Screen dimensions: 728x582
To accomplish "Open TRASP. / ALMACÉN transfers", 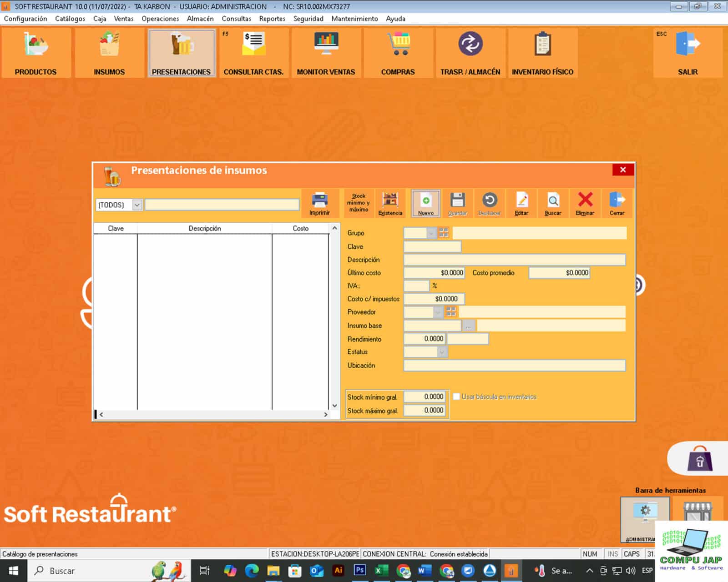I will [470, 53].
